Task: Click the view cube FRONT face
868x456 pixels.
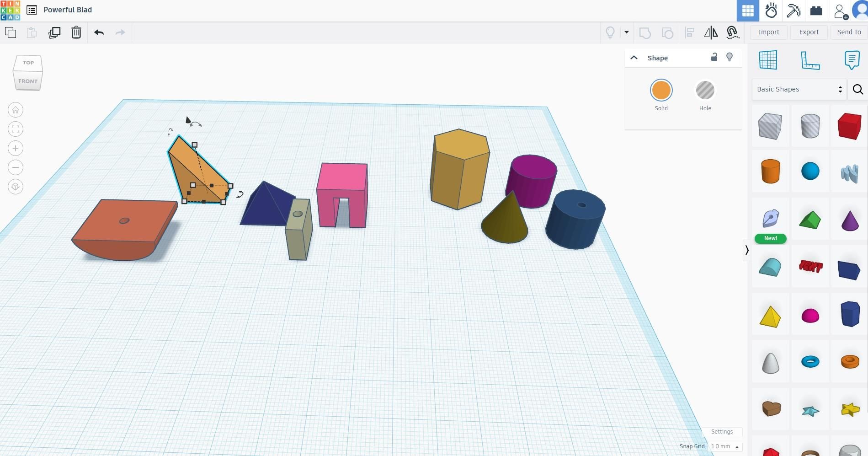Action: click(x=28, y=81)
